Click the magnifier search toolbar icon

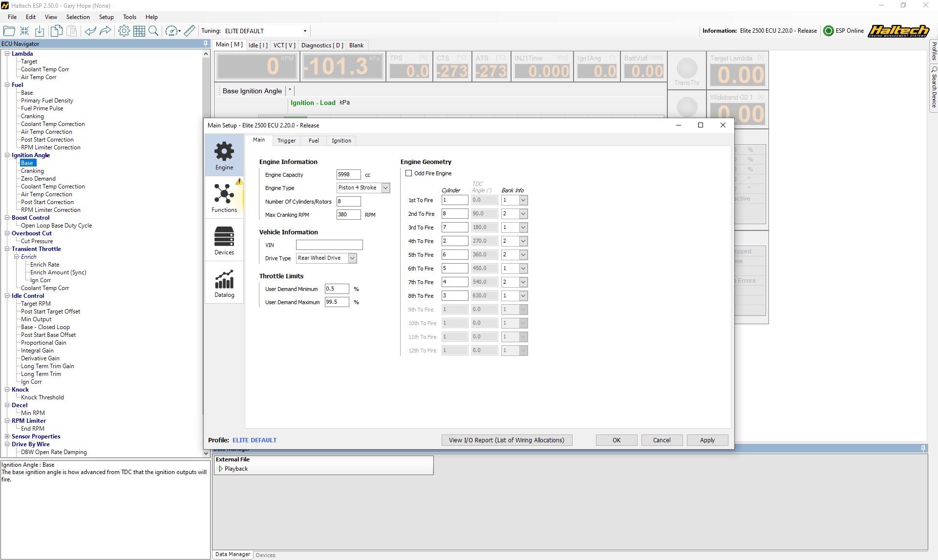153,31
